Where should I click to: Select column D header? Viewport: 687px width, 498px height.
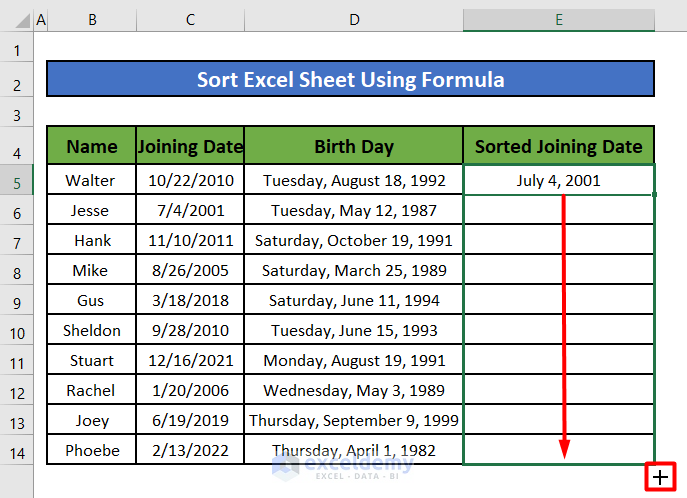tap(354, 20)
